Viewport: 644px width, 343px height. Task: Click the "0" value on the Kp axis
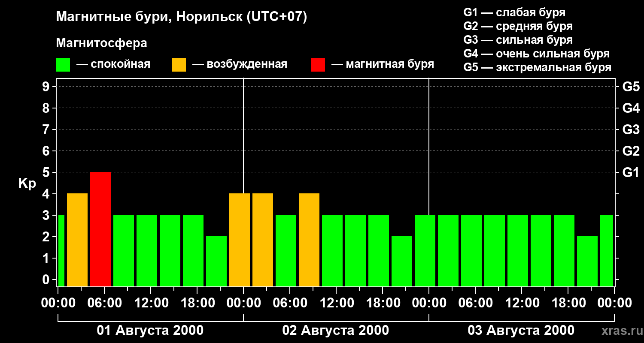pyautogui.click(x=47, y=280)
